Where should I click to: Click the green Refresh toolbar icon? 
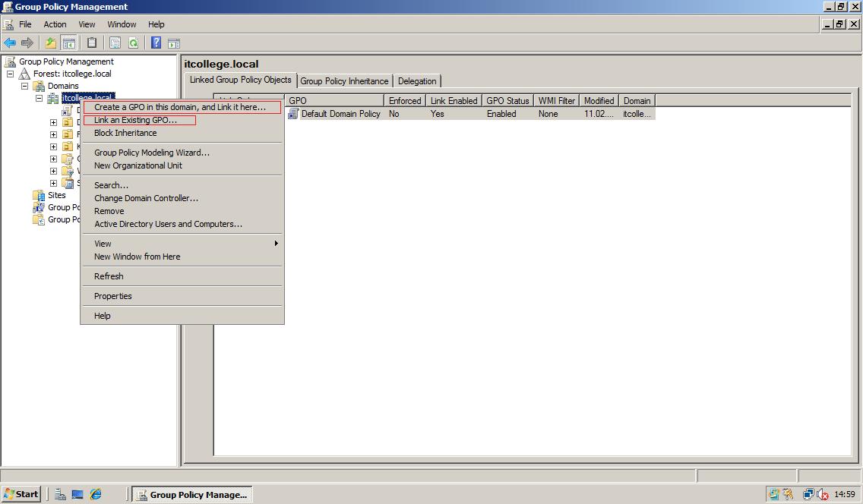pos(133,43)
